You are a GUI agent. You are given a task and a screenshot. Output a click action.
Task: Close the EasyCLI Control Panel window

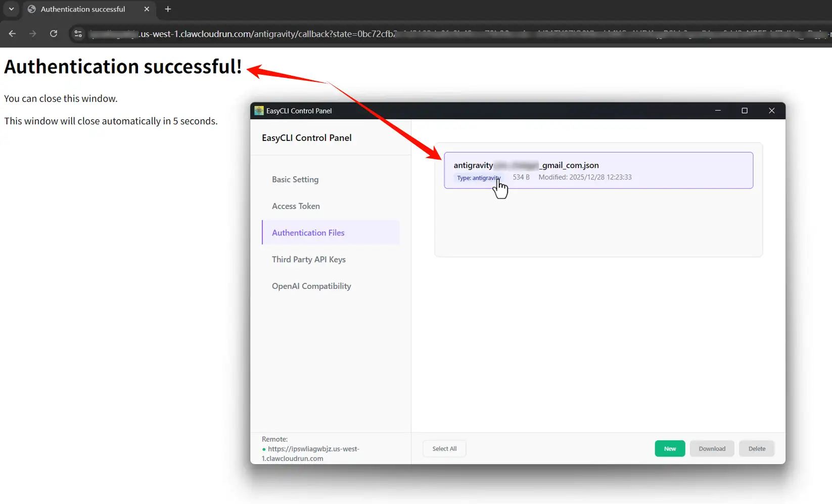(x=771, y=111)
